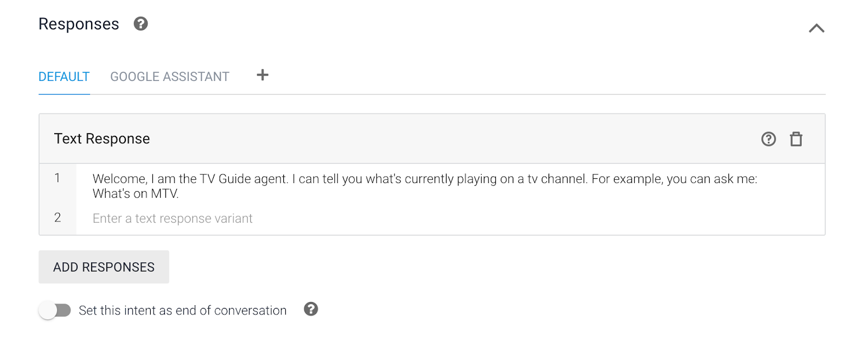Delete the Text Response with trash icon
Image resolution: width=868 pixels, height=347 pixels.
click(796, 139)
